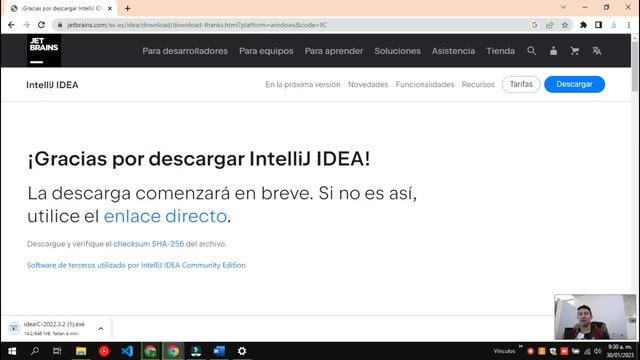The image size is (640, 360).
Task: Click the webcam video thumbnail
Action: [x=595, y=317]
